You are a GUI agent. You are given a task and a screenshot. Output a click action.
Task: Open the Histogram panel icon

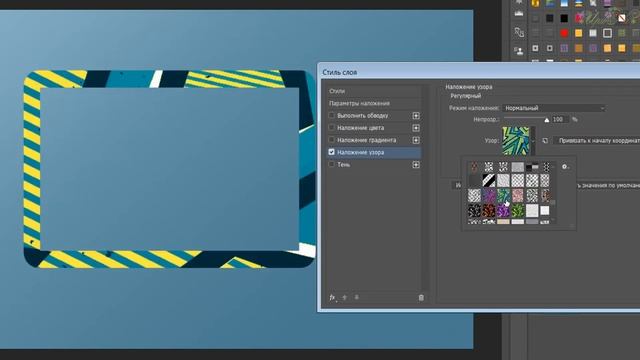tap(519, 13)
